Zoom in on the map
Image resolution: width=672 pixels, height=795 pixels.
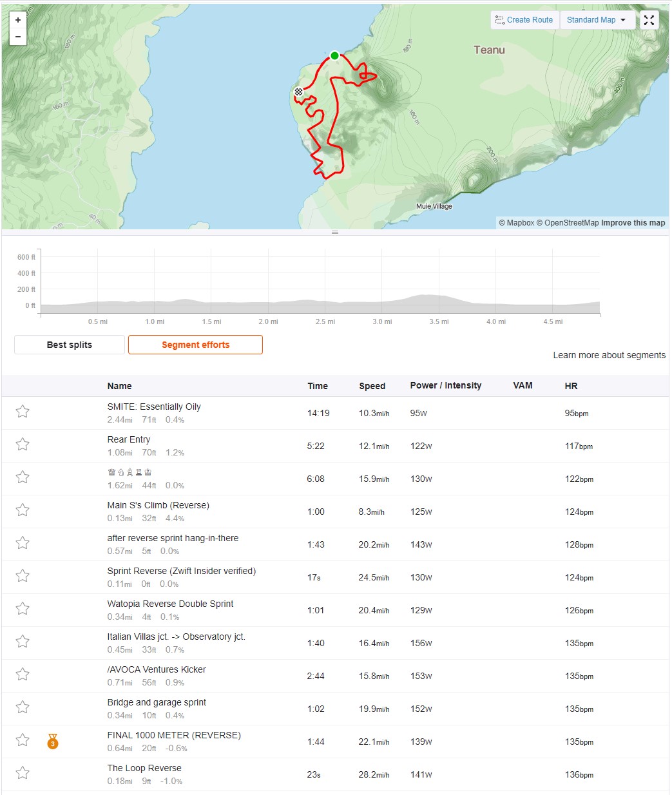tap(17, 20)
